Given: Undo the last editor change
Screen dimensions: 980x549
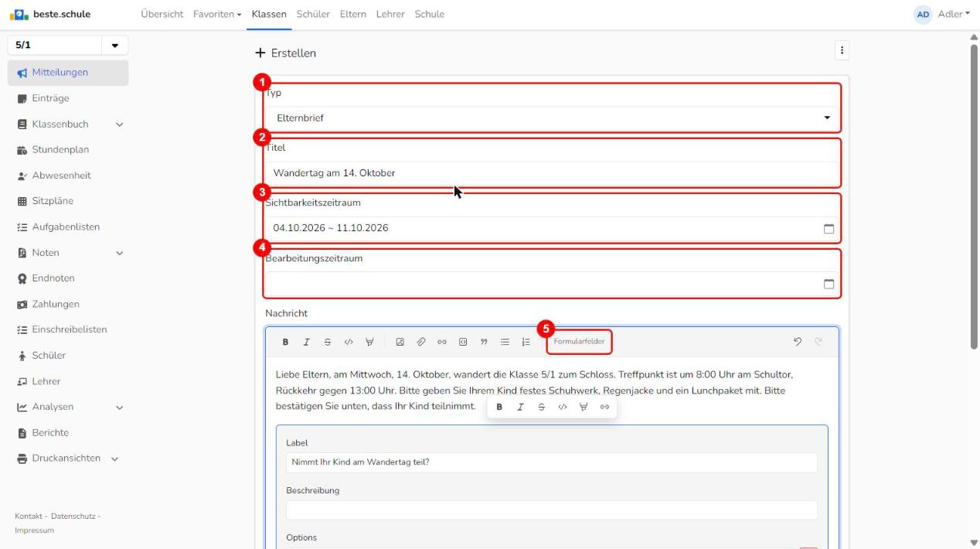Looking at the screenshot, I should (798, 342).
